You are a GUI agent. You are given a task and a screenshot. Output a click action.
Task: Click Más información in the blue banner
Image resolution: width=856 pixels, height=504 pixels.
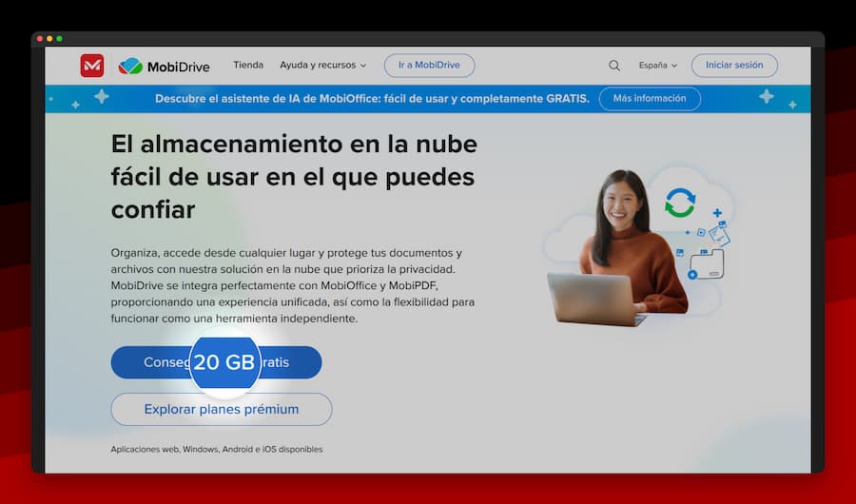[650, 98]
